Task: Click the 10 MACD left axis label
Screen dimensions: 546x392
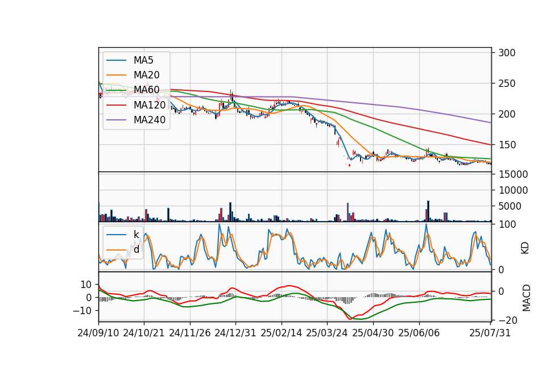Action: [86, 285]
